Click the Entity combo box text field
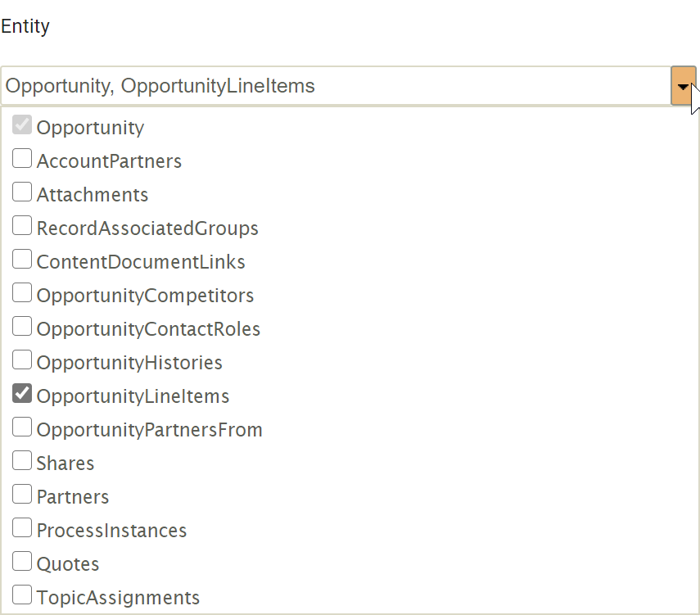 [336, 86]
